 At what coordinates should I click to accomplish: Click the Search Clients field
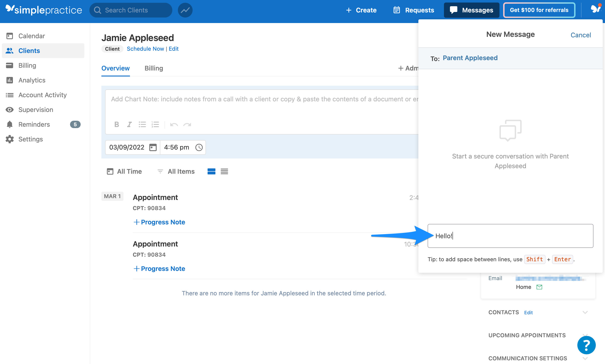[131, 10]
